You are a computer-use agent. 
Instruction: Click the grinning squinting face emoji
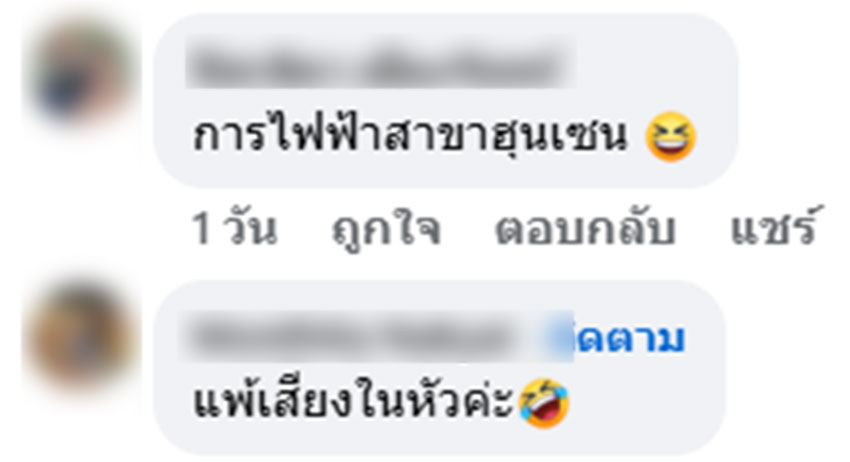click(x=671, y=137)
